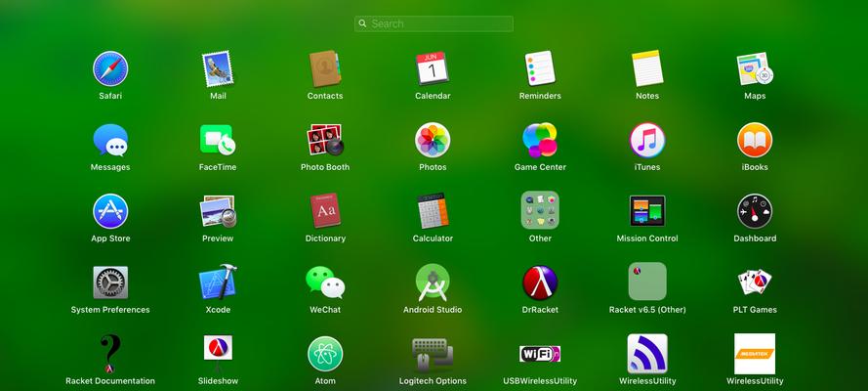
Task: Launch the Mail app
Action: (218, 68)
